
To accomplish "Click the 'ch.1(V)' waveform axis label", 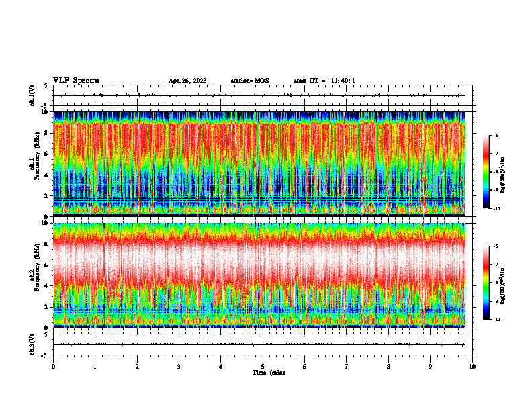I will click(x=32, y=95).
